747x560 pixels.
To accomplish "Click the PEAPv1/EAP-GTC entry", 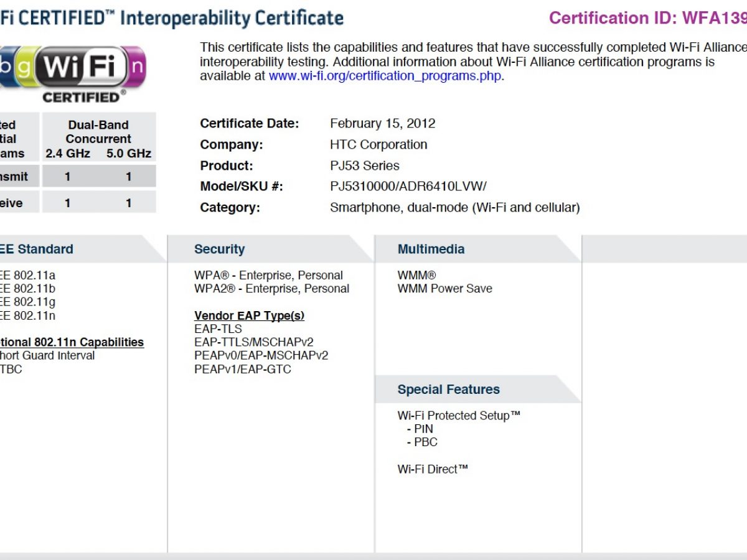I will (x=242, y=369).
